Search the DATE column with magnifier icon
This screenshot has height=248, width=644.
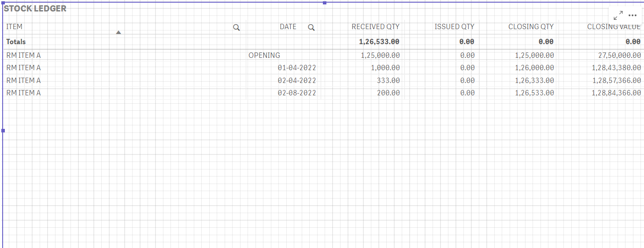[x=311, y=27]
